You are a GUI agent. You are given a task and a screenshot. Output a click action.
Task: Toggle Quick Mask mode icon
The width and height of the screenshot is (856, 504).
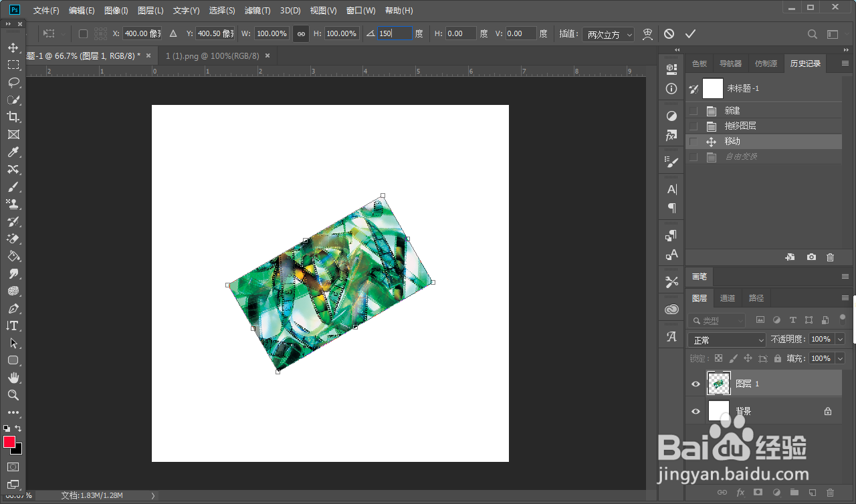coord(13,467)
